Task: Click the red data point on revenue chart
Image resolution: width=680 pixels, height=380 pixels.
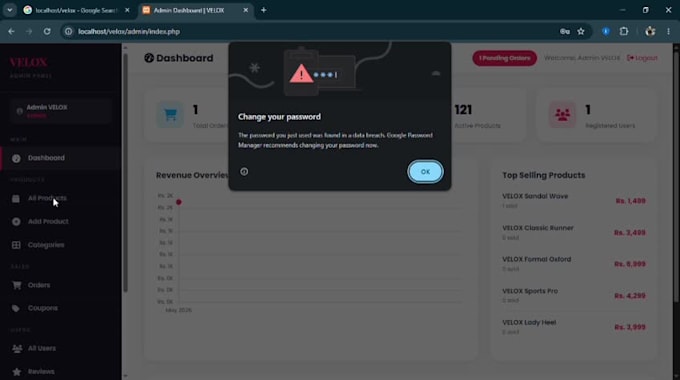Action: [x=179, y=202]
